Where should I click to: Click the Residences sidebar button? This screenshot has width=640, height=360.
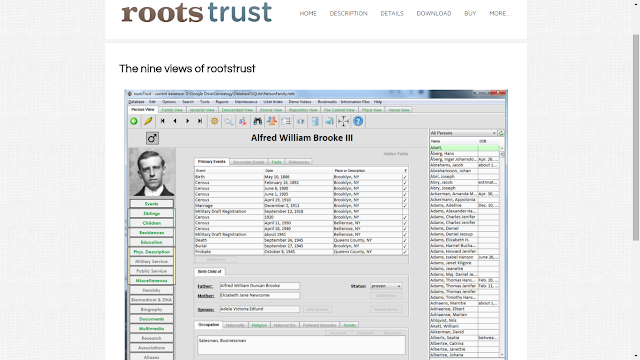tap(151, 233)
